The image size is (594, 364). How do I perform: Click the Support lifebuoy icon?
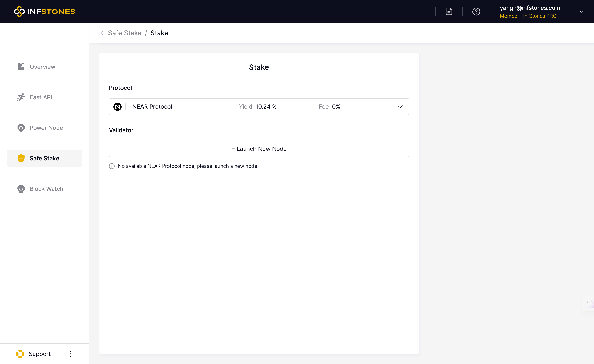[x=20, y=354]
